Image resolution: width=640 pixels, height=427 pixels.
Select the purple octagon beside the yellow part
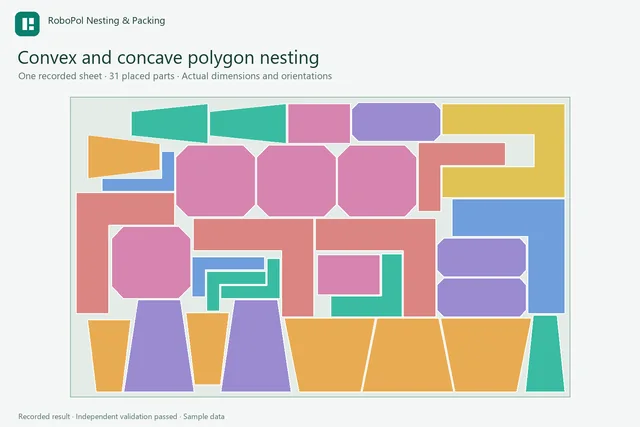tap(396, 122)
